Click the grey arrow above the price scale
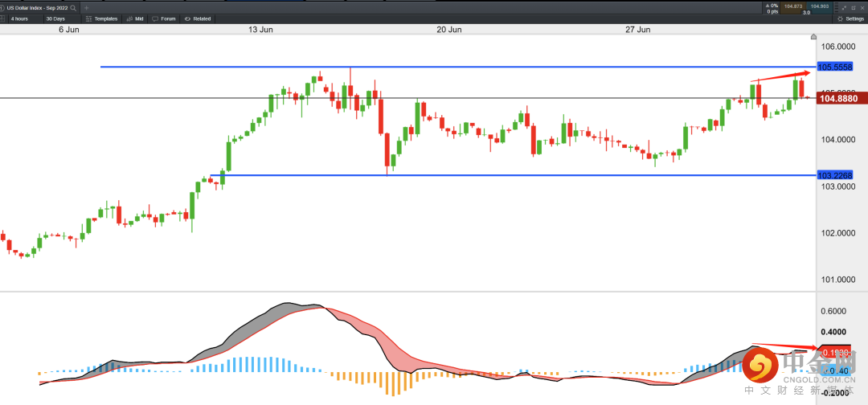 tap(813, 36)
